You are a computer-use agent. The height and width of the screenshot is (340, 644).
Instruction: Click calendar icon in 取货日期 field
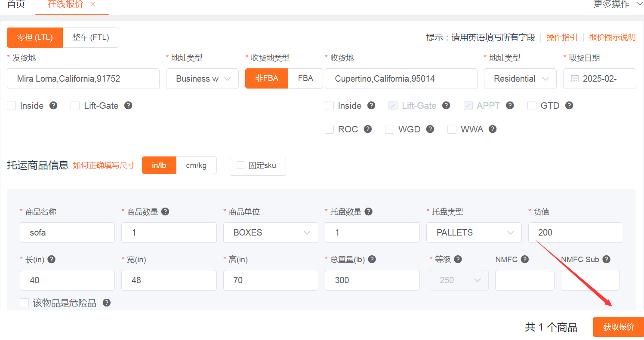click(574, 79)
